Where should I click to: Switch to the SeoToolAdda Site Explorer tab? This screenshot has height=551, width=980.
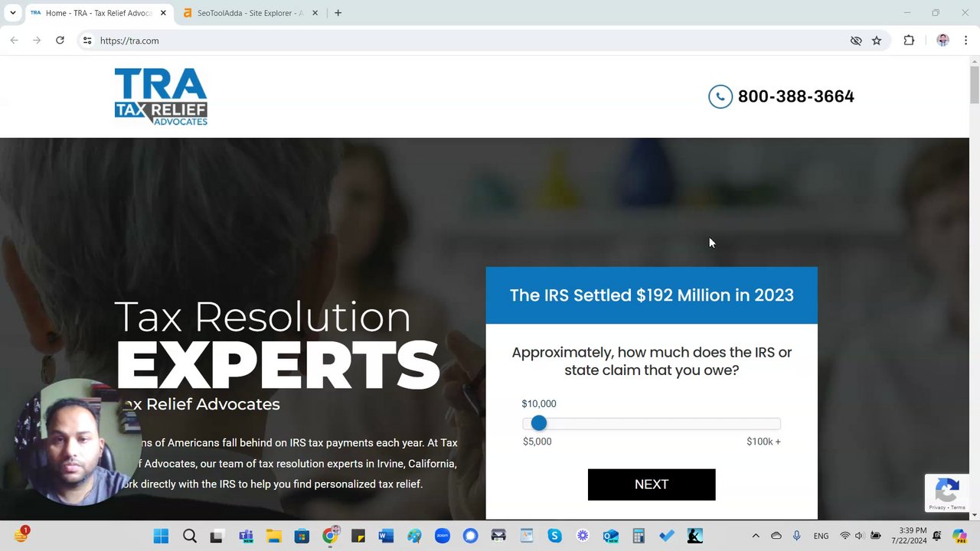[250, 13]
